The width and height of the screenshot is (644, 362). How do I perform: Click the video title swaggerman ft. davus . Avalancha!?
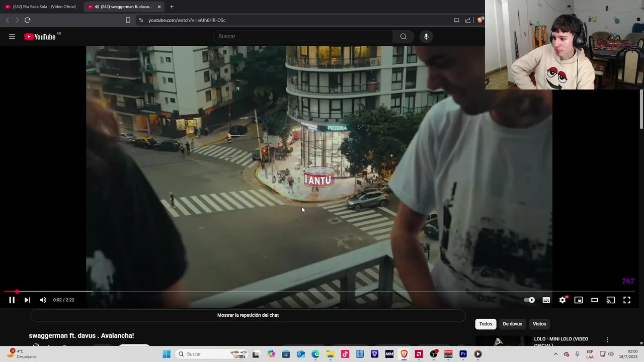point(82,335)
